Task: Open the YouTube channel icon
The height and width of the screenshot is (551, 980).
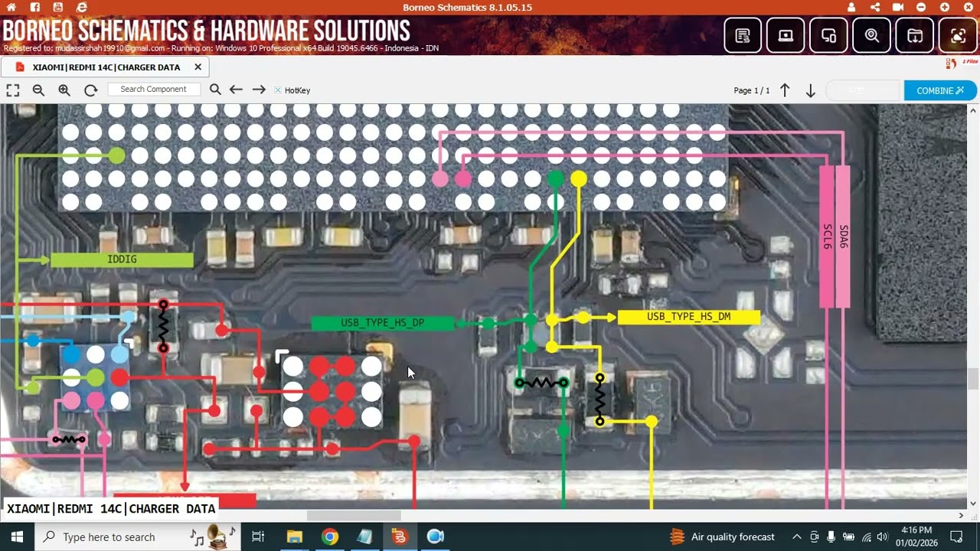Action: [x=58, y=7]
